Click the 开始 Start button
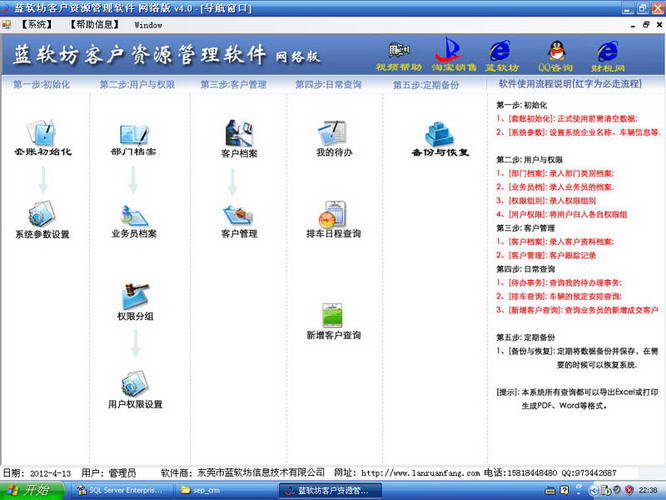Screen dimensions: 666x500 pos(31,491)
